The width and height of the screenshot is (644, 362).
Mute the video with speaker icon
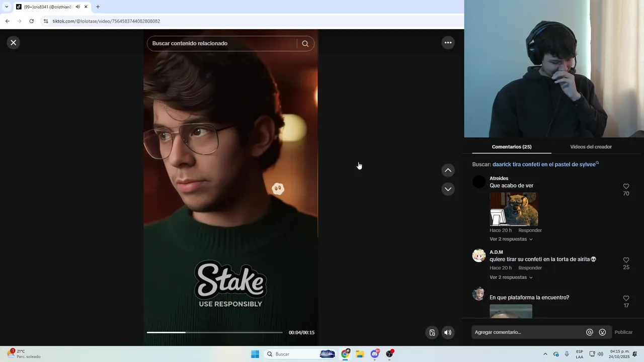coord(448,332)
